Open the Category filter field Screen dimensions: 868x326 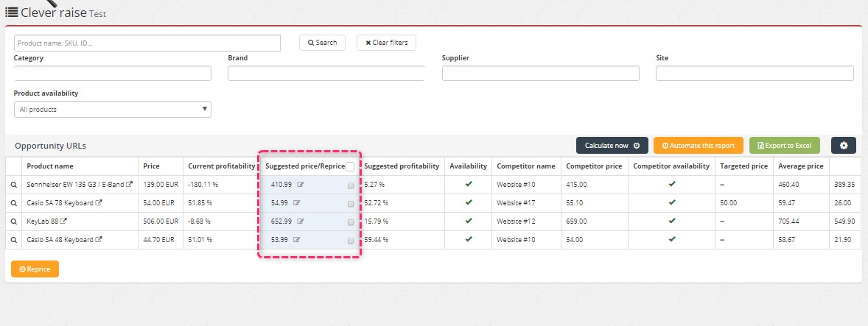(x=113, y=73)
